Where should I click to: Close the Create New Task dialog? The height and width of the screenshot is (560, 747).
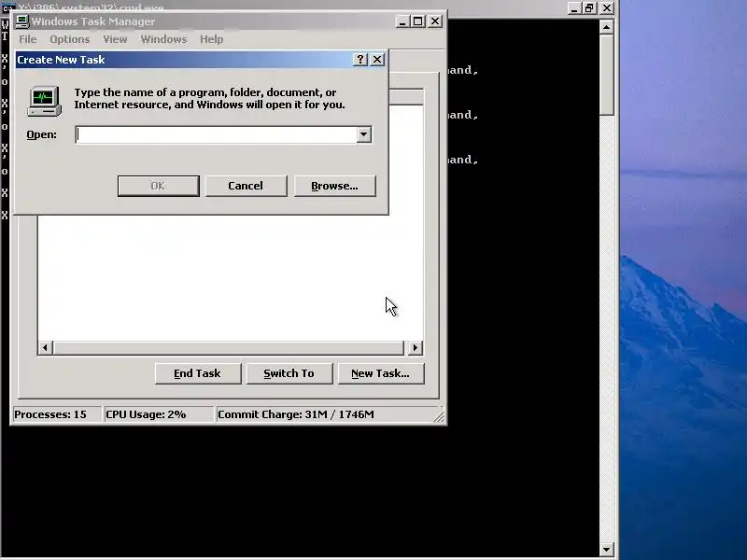point(377,59)
